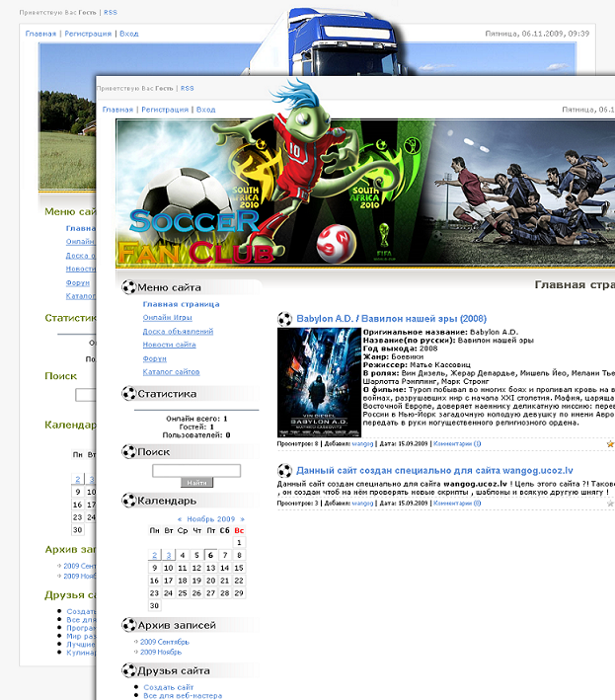Open the 2009 Ноябрь archive in the front page
The height and width of the screenshot is (700, 615).
pyautogui.click(x=161, y=653)
